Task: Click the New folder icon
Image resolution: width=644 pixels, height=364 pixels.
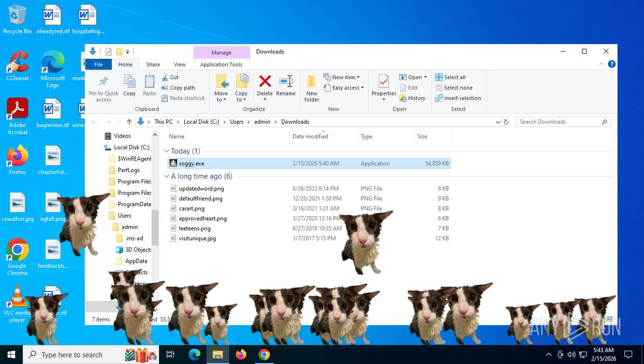Action: point(312,81)
